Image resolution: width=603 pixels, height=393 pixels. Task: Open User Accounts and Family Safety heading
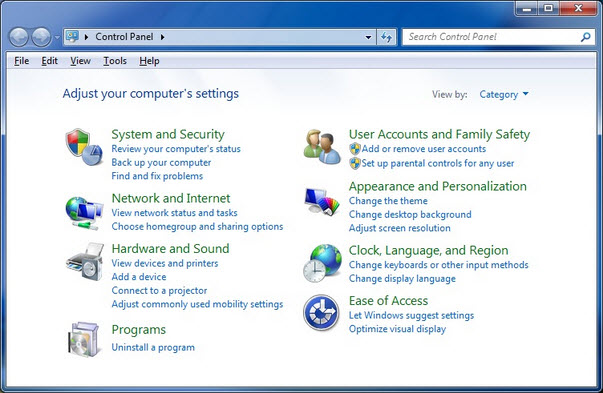click(440, 134)
